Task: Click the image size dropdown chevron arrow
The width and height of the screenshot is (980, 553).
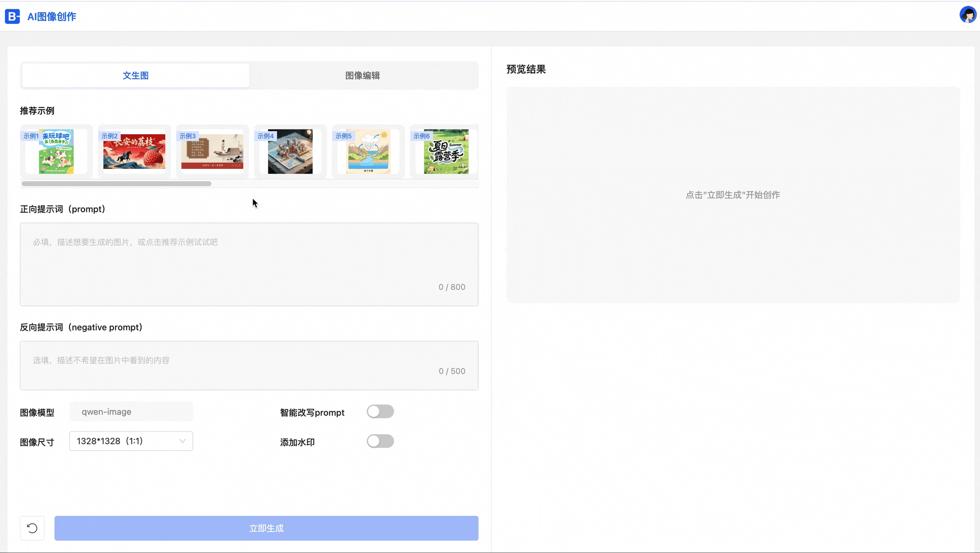Action: coord(182,441)
